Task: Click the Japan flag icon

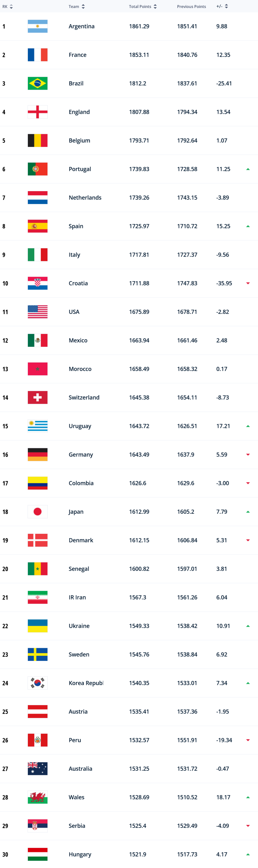Action: pyautogui.click(x=37, y=511)
